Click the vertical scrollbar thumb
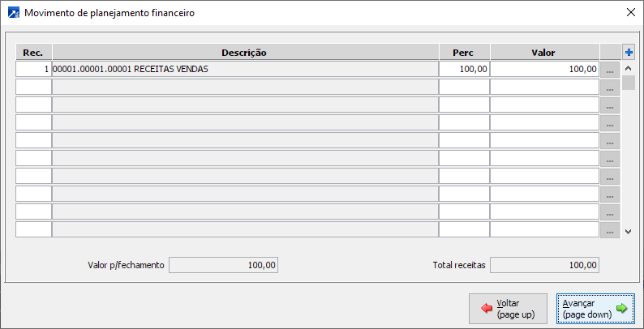Screen dimensions: 644x329 (629, 83)
